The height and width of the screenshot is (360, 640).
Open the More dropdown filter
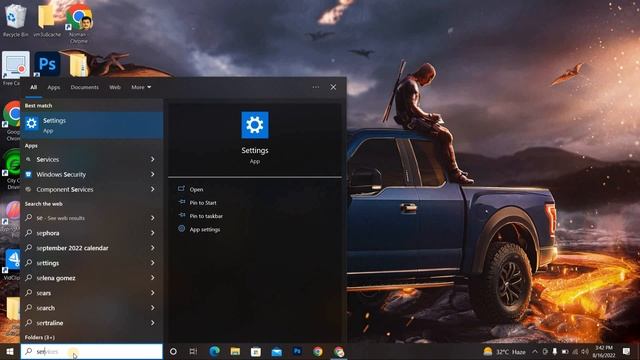click(x=141, y=87)
